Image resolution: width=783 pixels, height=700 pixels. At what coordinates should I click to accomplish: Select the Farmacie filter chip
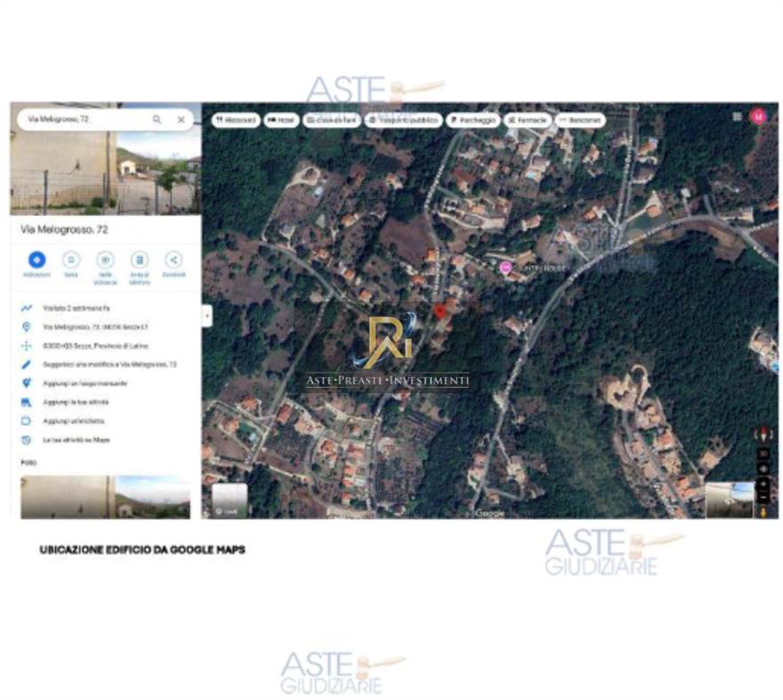pos(528,120)
